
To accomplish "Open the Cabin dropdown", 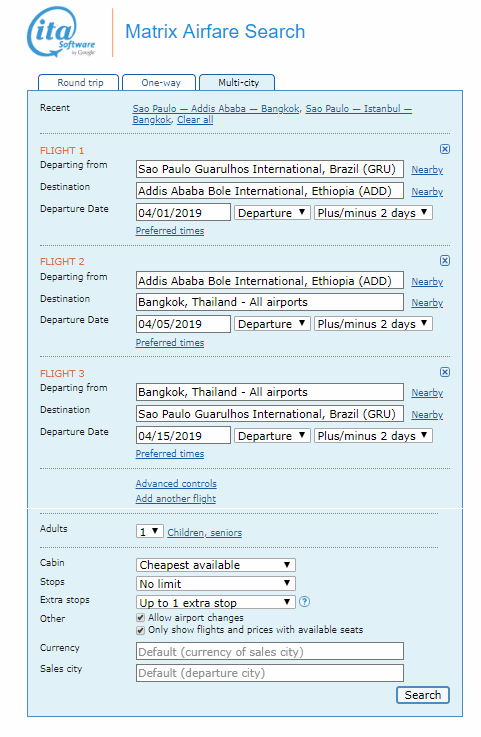I will pyautogui.click(x=215, y=565).
